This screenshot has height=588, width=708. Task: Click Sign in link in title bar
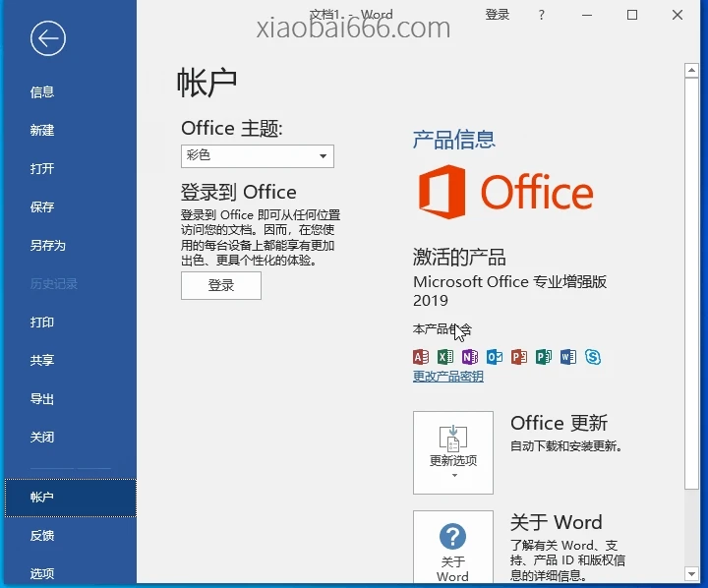[x=498, y=15]
